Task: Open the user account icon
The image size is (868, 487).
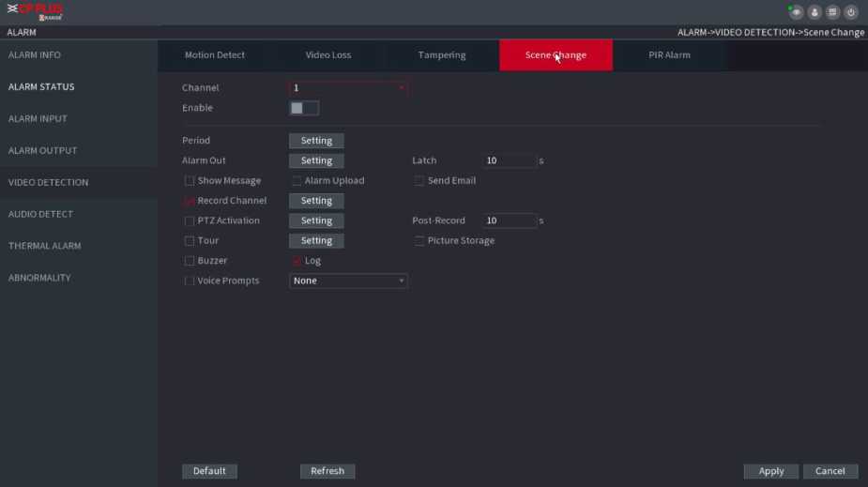Action: tap(815, 12)
